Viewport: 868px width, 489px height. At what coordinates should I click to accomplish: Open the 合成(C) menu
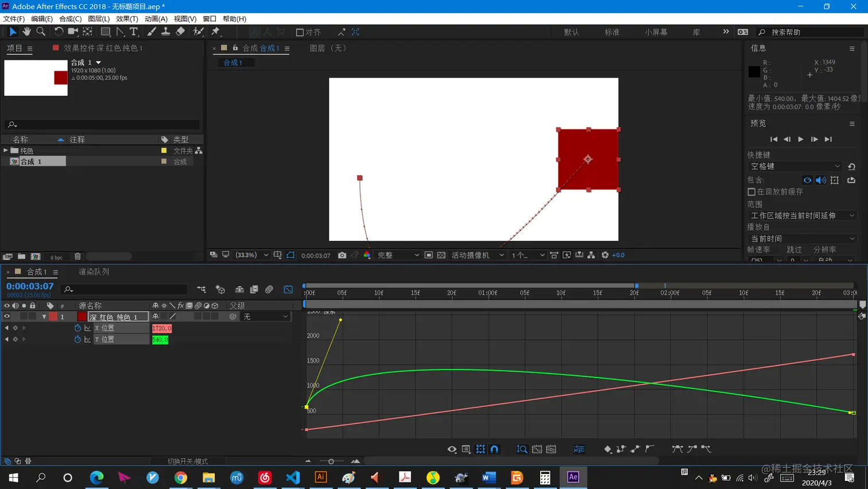click(71, 18)
